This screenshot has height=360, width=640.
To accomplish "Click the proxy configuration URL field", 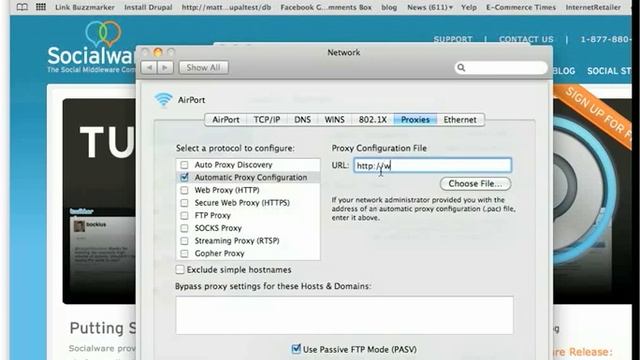I will click(x=432, y=165).
